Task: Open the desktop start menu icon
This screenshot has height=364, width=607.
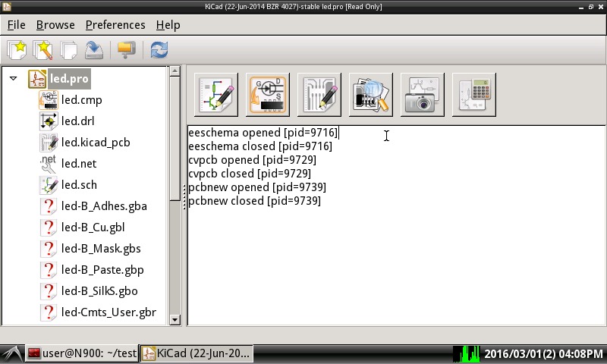Action: [12, 353]
